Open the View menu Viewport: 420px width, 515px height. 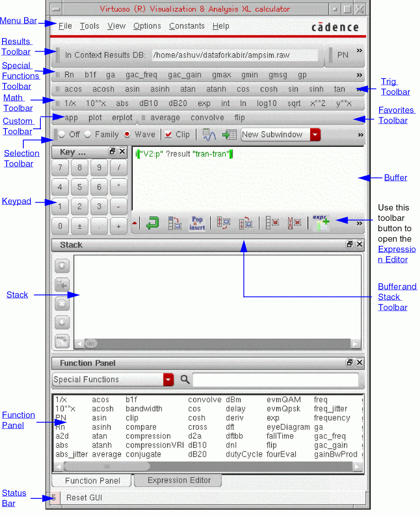[117, 26]
